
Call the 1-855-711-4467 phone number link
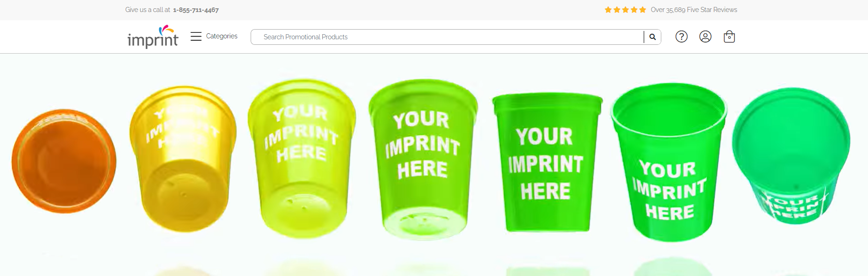pyautogui.click(x=196, y=10)
